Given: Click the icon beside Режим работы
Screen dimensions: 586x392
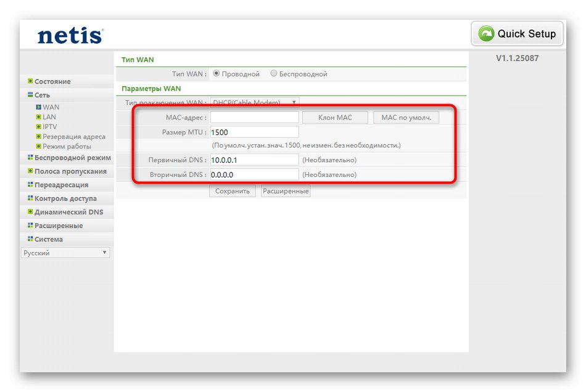Looking at the screenshot, I should [38, 146].
